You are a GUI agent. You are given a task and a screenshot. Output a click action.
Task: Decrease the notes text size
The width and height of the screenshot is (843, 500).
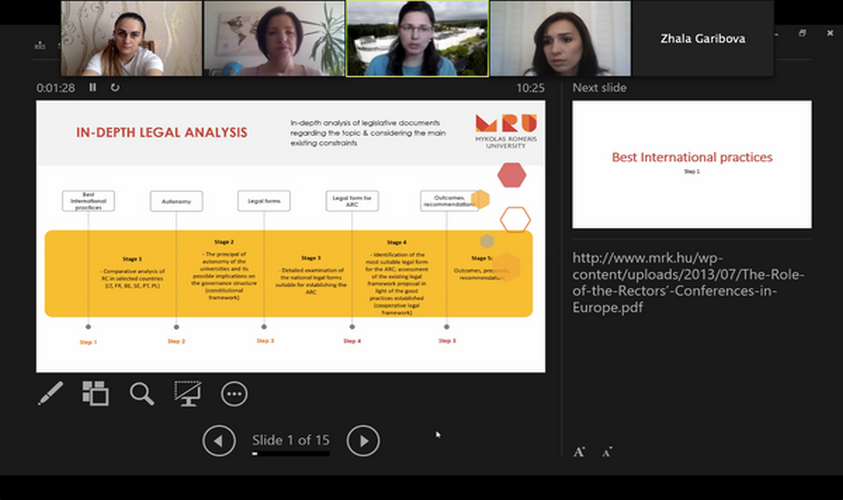(606, 452)
